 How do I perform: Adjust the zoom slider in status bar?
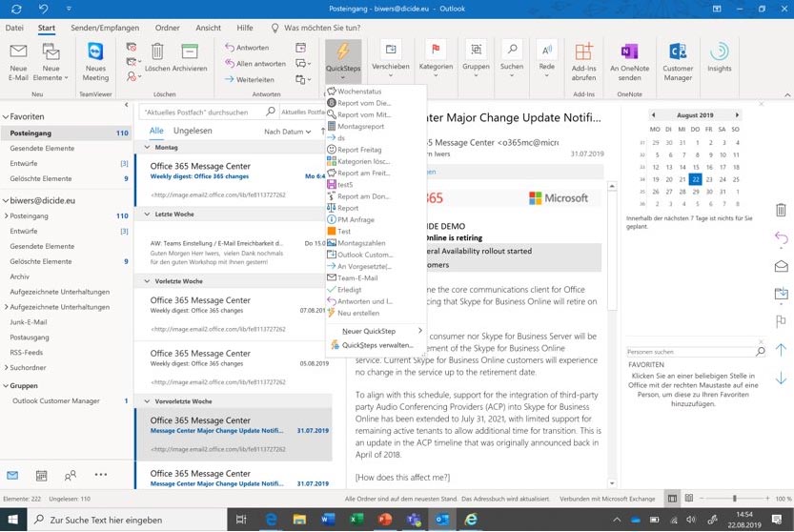tap(734, 499)
